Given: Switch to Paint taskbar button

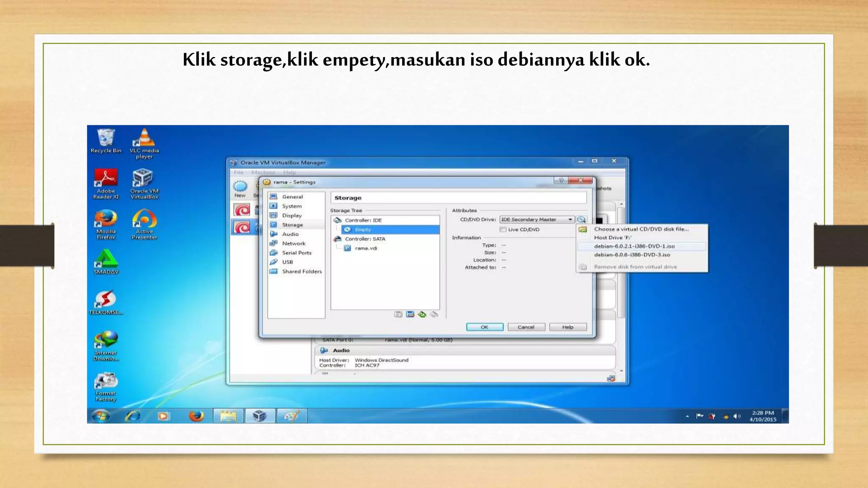Looking at the screenshot, I should pyautogui.click(x=292, y=416).
